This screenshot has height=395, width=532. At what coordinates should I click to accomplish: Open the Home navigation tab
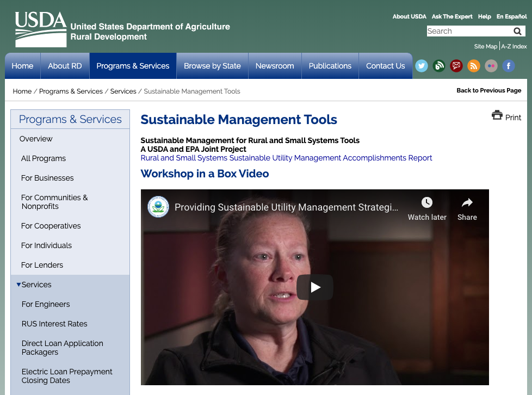click(22, 66)
